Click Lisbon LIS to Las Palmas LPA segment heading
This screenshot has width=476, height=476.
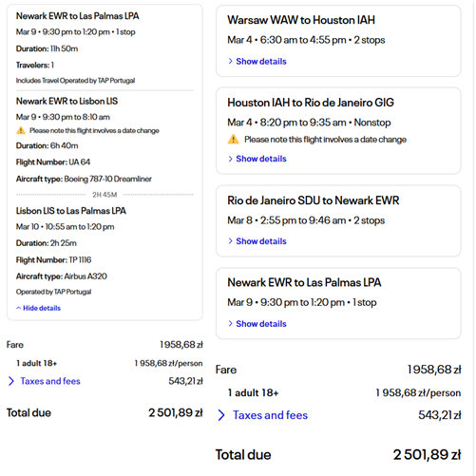point(71,211)
